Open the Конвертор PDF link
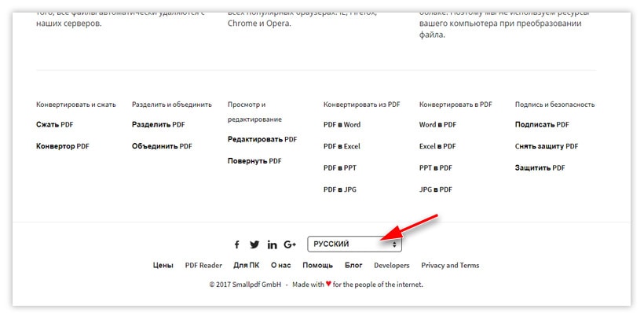Viewport: 644px width, 316px height. (62, 146)
